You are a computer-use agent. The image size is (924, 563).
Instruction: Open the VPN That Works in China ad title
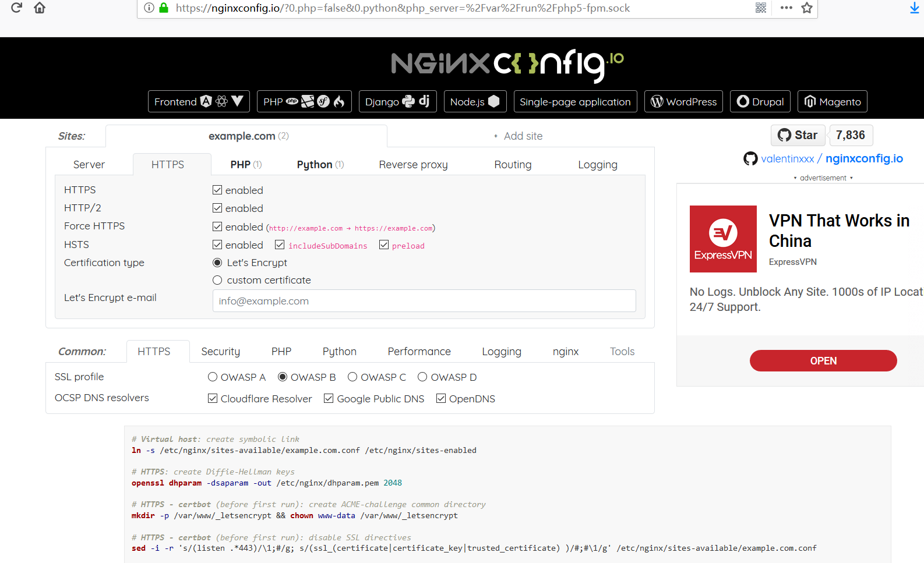click(x=839, y=231)
